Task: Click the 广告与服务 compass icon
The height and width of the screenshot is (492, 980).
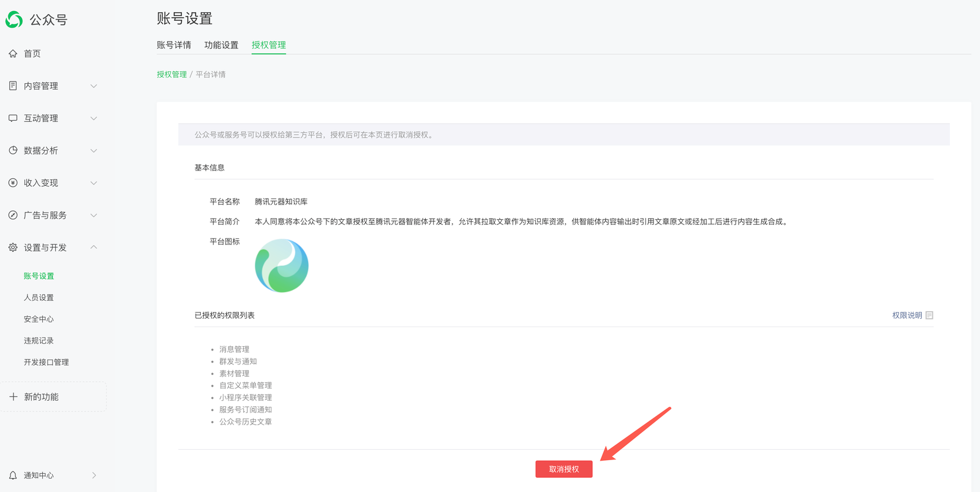Action: click(x=13, y=215)
